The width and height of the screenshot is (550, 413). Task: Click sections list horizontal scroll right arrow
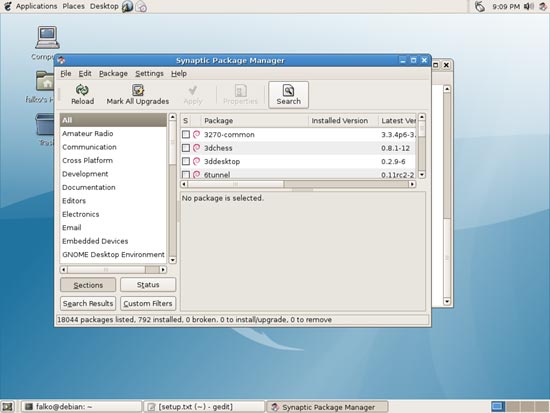163,269
